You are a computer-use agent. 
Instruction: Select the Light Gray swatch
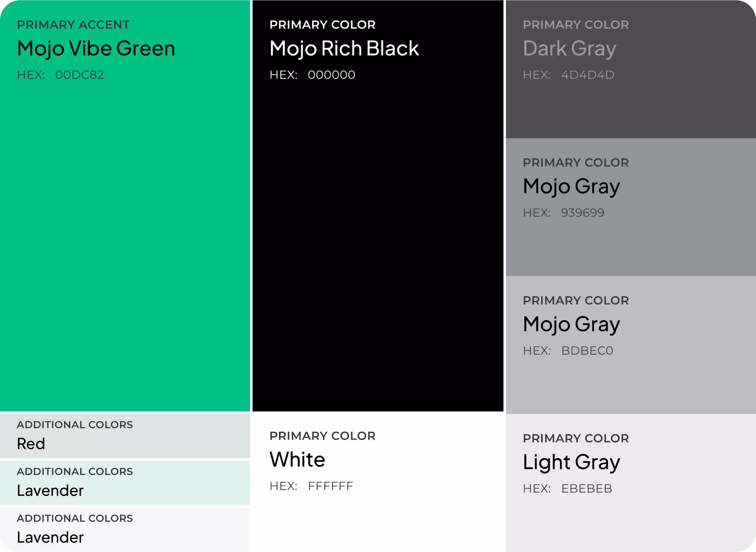[x=631, y=483]
